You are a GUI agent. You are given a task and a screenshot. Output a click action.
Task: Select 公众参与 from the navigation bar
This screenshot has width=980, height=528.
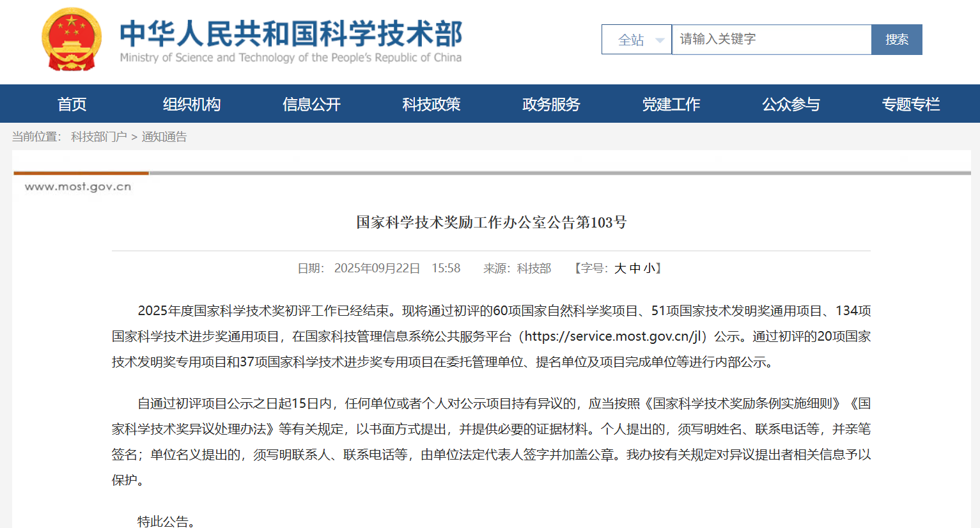coord(791,104)
